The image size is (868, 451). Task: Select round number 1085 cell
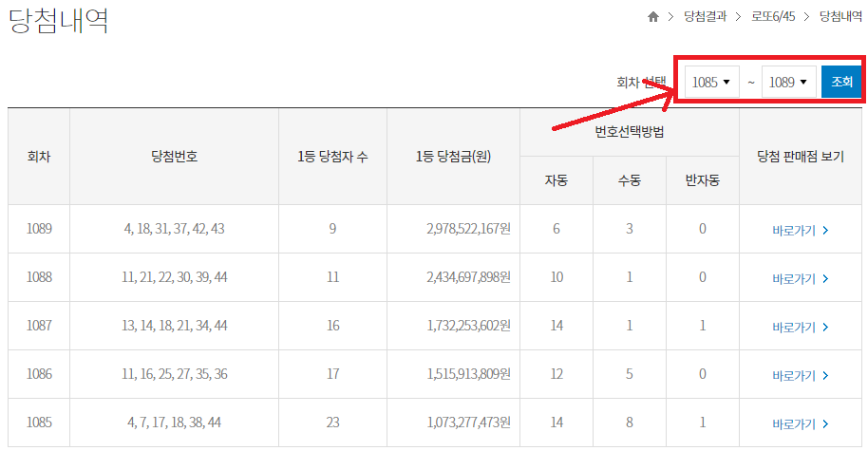pos(39,423)
